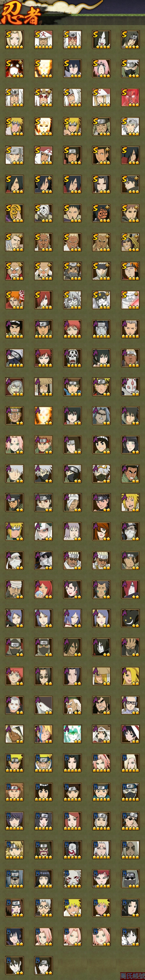Viewport: 145px width, 980px height.
Task: Pick the A-rank teal glowing ghost figure
Action: pyautogui.click(x=72, y=733)
